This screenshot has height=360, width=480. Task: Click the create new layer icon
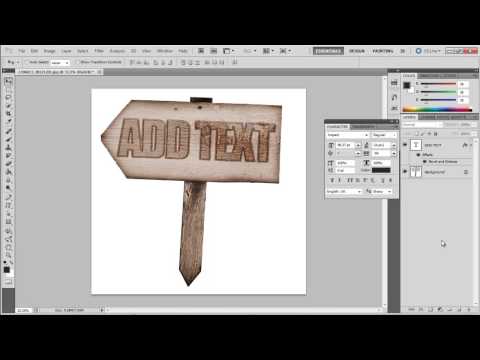click(459, 309)
